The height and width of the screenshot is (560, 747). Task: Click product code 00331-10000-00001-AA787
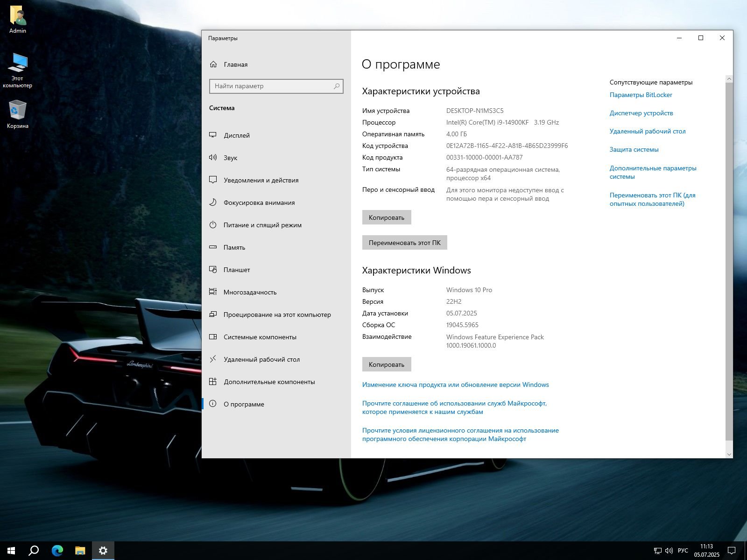pyautogui.click(x=485, y=157)
